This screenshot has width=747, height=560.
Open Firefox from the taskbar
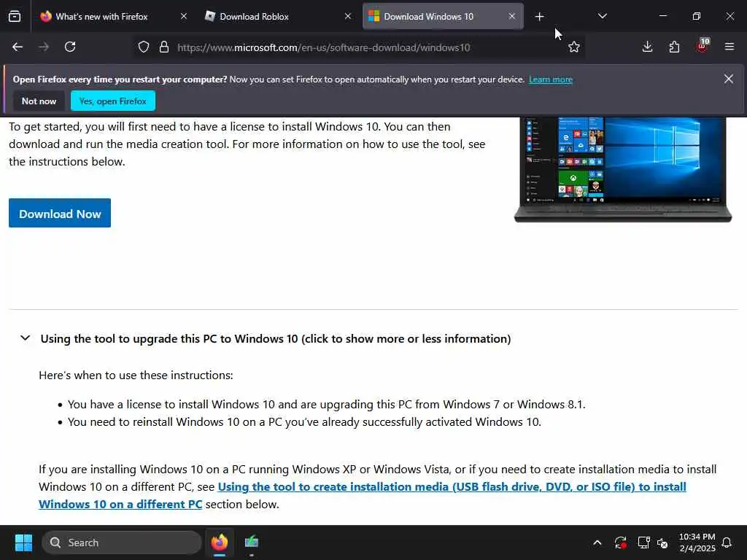click(220, 542)
